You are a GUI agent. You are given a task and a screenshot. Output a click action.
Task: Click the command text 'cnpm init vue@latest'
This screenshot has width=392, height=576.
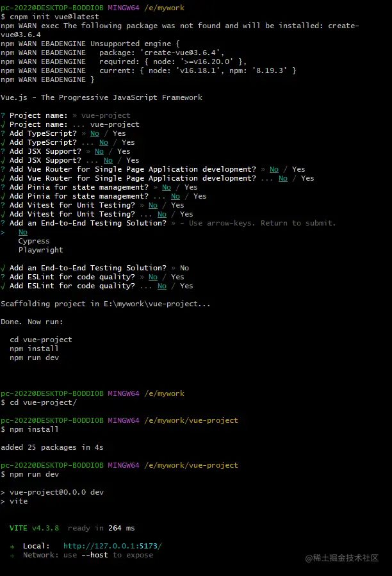tap(54, 17)
